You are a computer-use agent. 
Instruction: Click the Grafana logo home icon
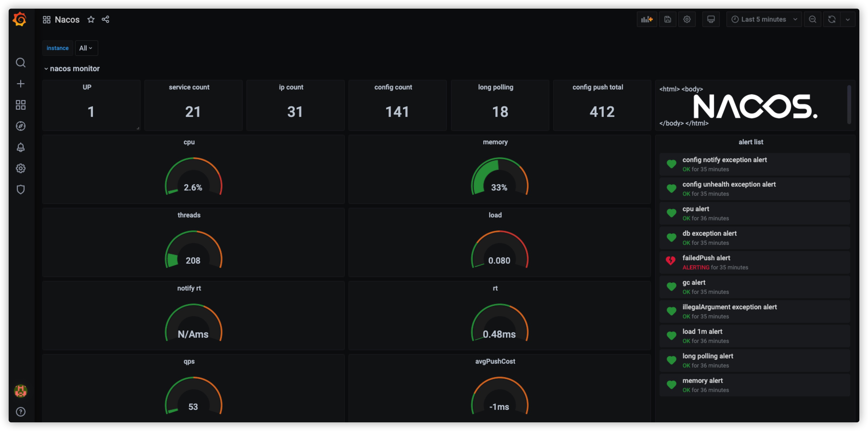[20, 19]
